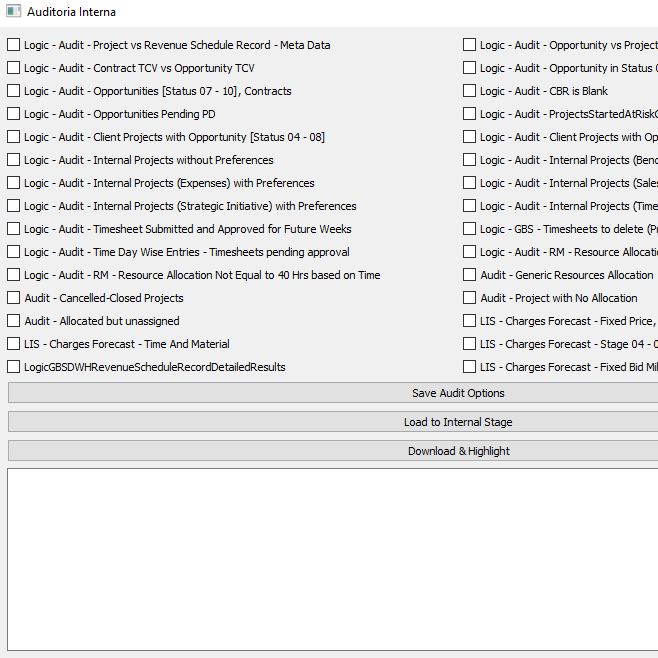Select the ProjectsStartedAtRisk audit checkbox
Viewport: 658px width, 658px height.
(470, 114)
